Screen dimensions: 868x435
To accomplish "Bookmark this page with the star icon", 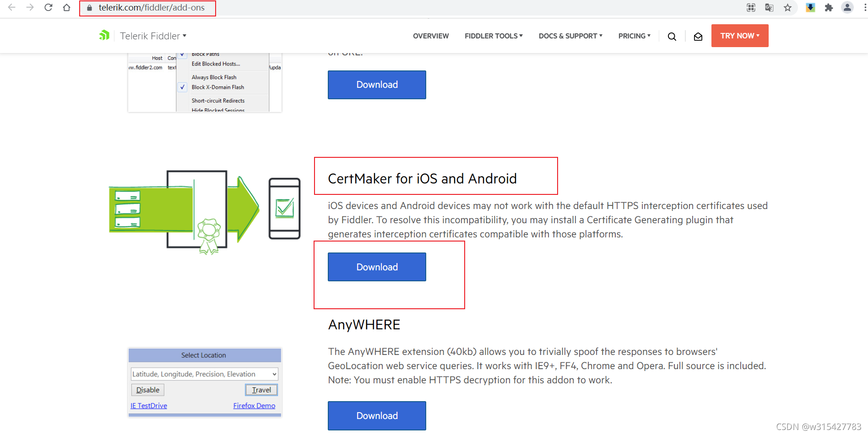I will [x=787, y=7].
